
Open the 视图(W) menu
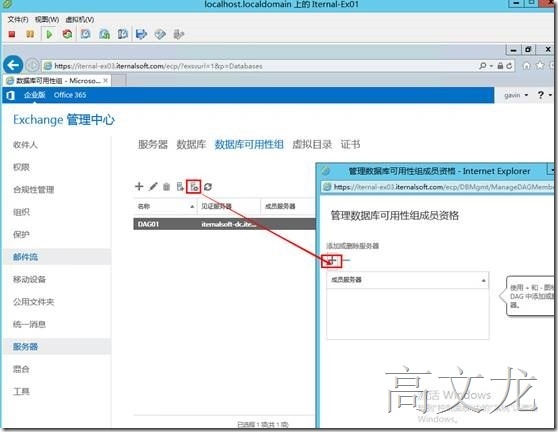(47, 19)
